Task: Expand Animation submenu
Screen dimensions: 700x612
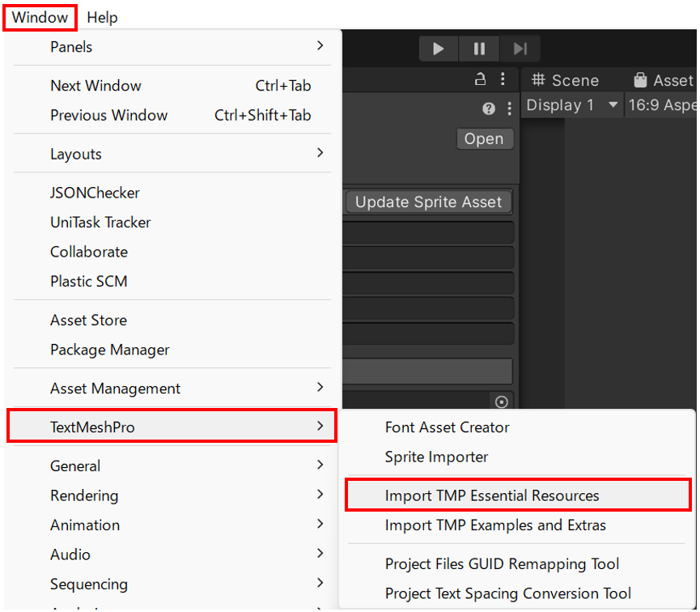Action: tap(172, 525)
